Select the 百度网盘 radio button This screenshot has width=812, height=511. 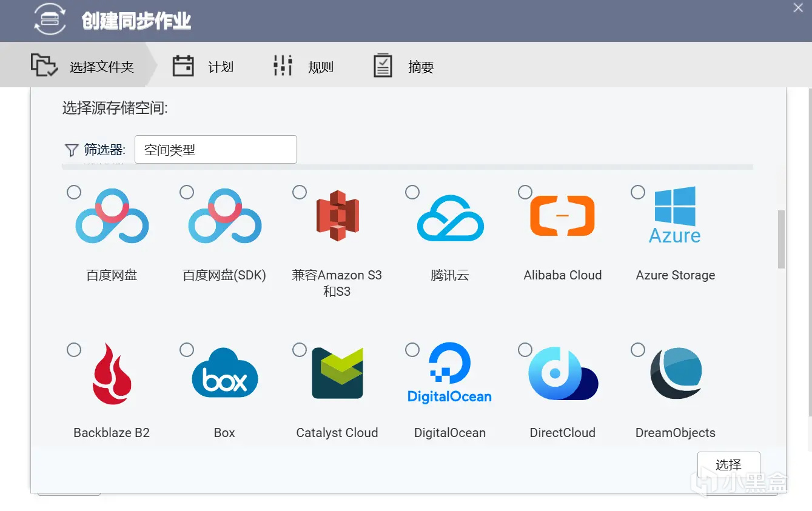point(74,192)
